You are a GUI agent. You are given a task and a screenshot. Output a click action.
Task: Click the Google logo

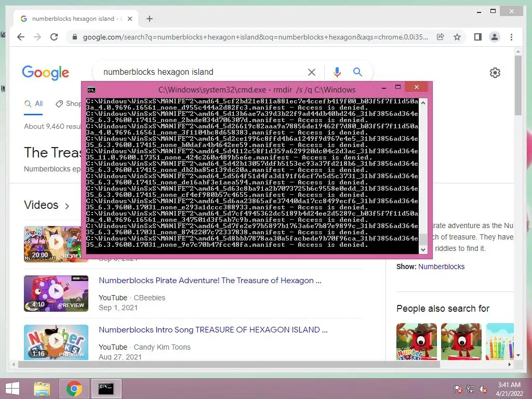(46, 73)
